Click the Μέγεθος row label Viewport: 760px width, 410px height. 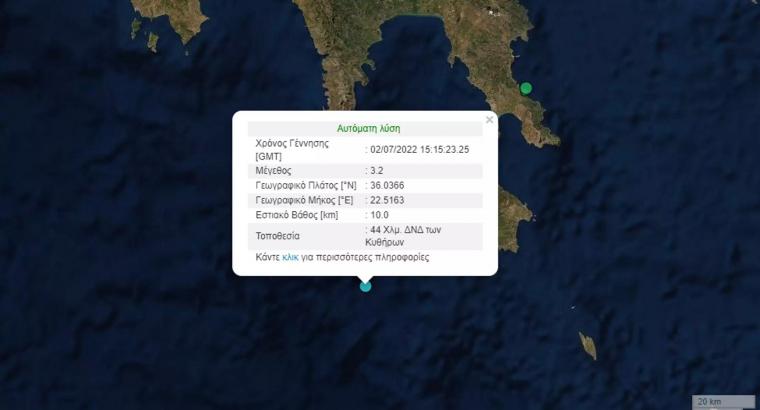[273, 171]
